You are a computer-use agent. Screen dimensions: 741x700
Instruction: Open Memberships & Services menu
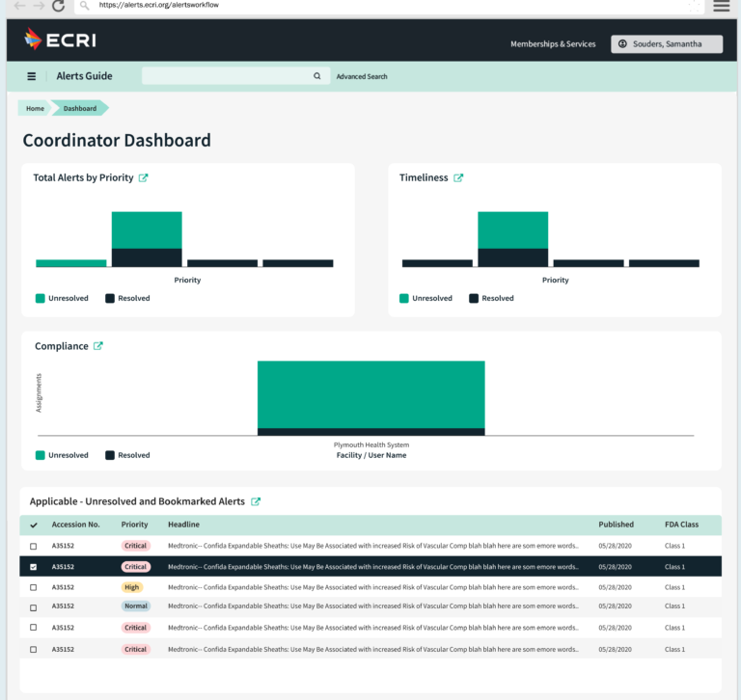pos(553,43)
